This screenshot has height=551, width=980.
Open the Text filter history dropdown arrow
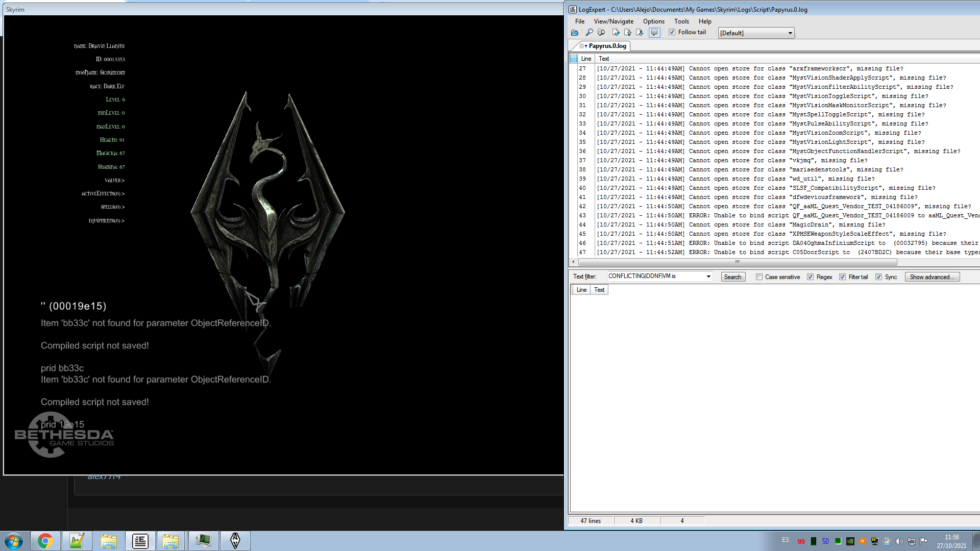[708, 277]
